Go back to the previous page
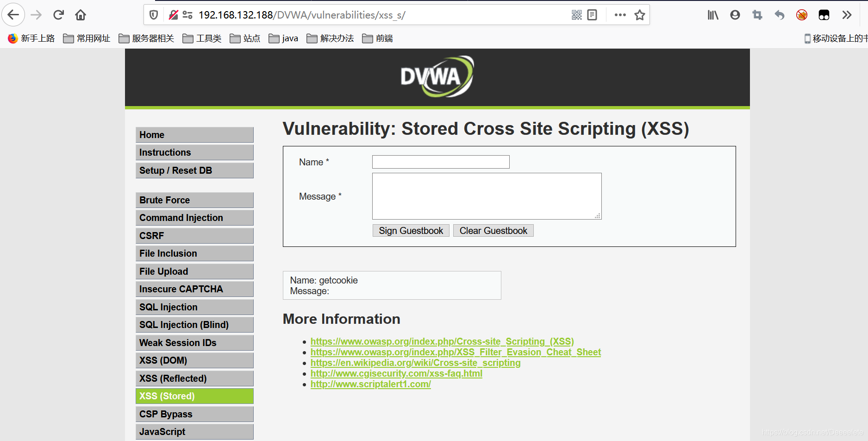This screenshot has height=441, width=868. (13, 15)
